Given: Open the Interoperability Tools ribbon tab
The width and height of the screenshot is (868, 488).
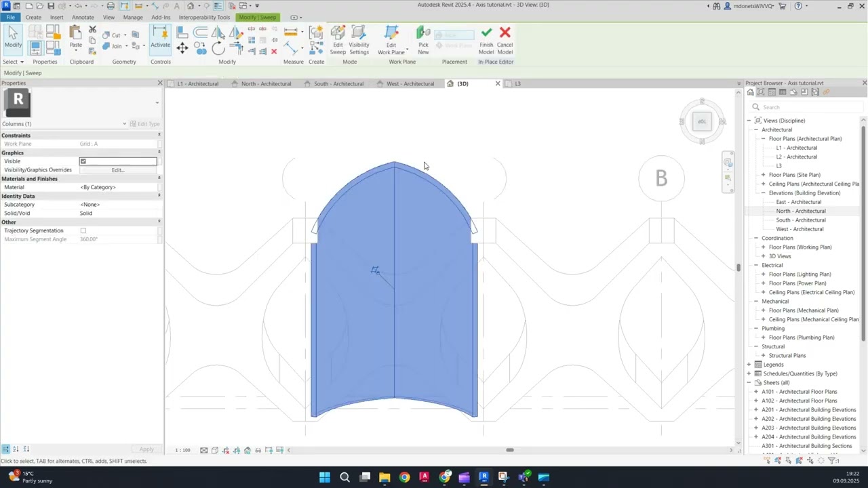Looking at the screenshot, I should 204,17.
